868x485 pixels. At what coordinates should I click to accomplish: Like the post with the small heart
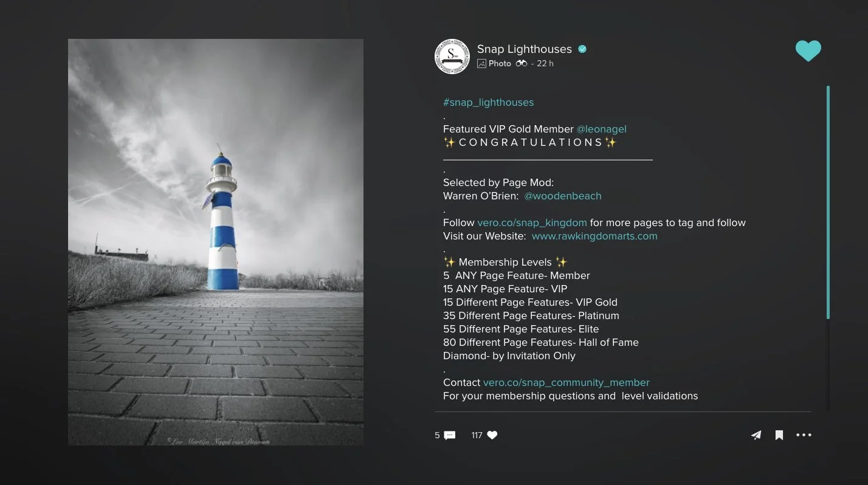(x=492, y=435)
